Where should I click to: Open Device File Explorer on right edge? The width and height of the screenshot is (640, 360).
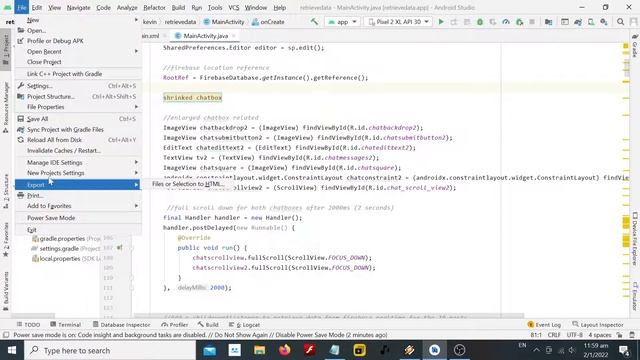pos(635,238)
